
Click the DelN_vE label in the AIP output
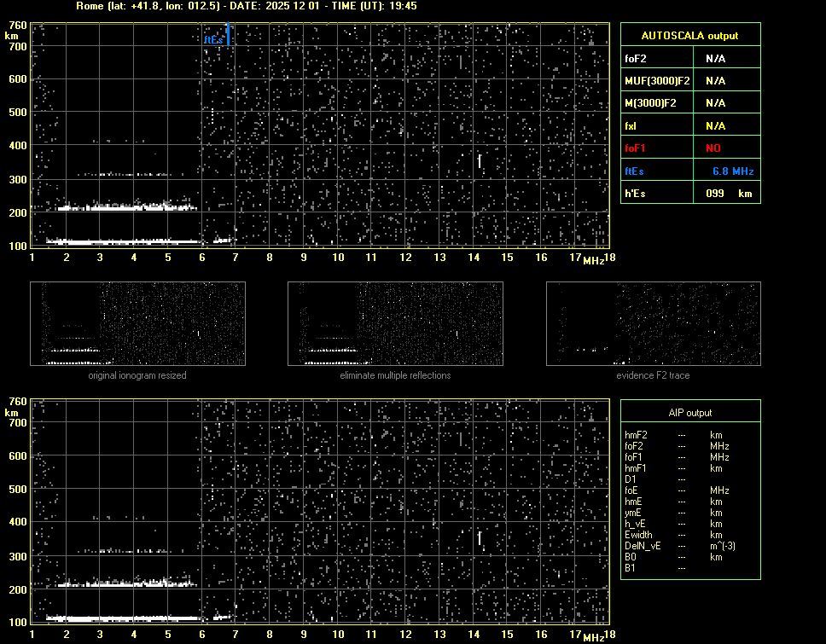pyautogui.click(x=643, y=546)
